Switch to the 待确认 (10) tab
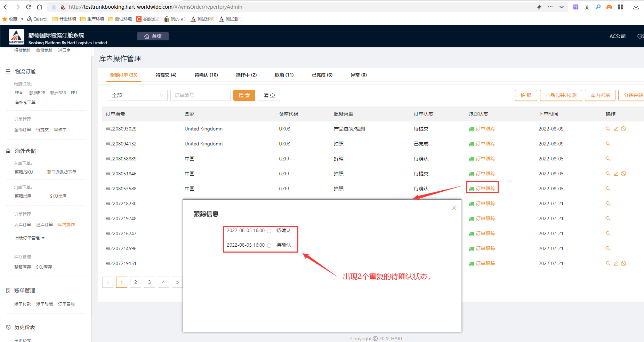 206,75
